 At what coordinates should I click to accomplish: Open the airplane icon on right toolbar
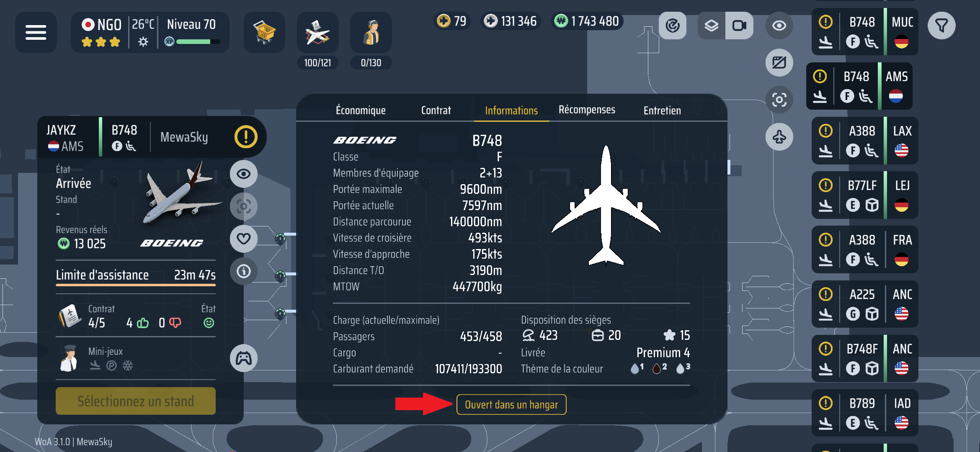tap(779, 137)
